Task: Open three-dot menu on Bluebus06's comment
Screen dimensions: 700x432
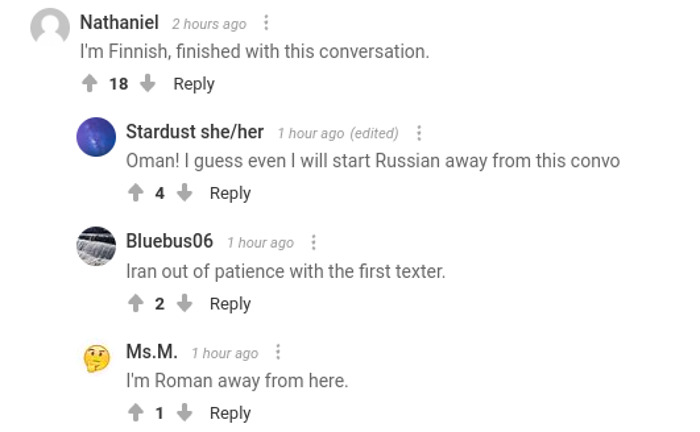Action: (314, 242)
